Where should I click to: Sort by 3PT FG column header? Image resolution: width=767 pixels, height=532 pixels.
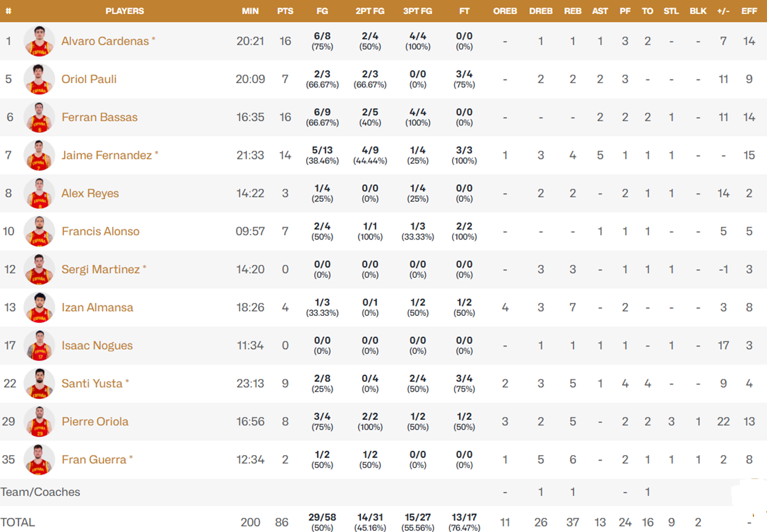pos(417,11)
